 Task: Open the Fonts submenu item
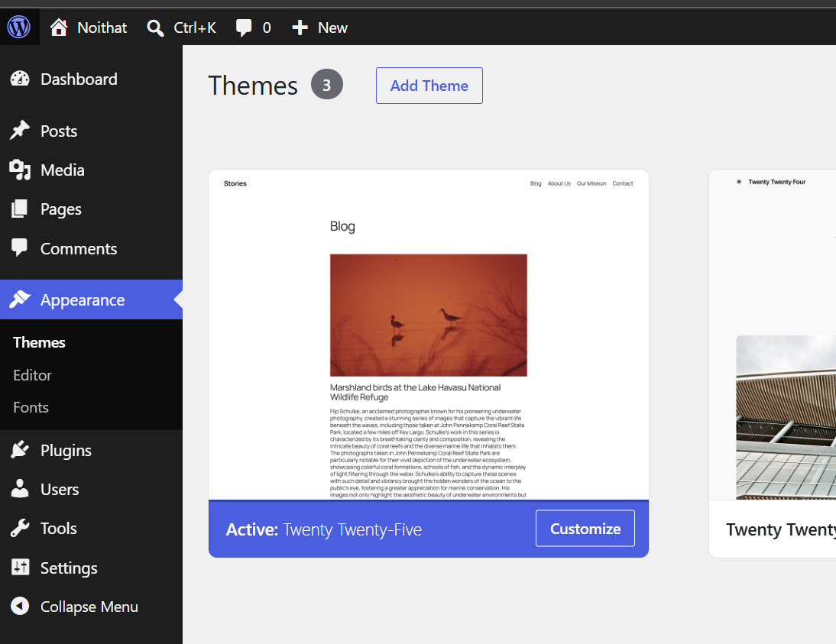coord(31,407)
